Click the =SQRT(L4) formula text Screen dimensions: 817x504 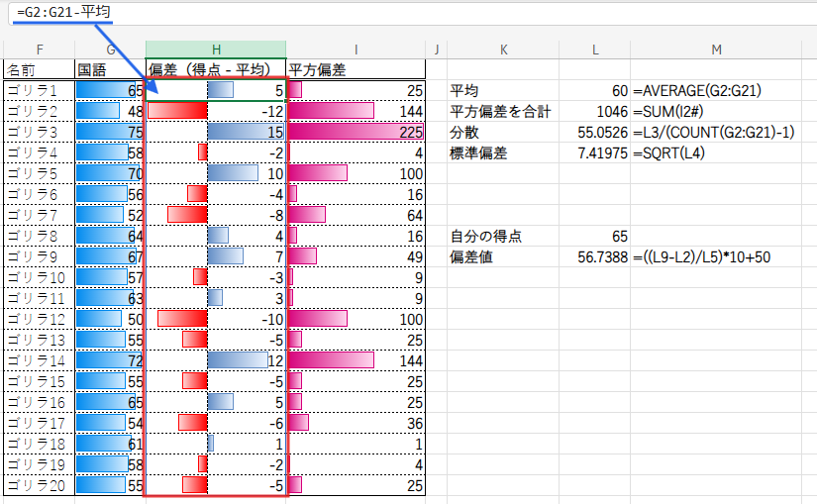point(669,153)
